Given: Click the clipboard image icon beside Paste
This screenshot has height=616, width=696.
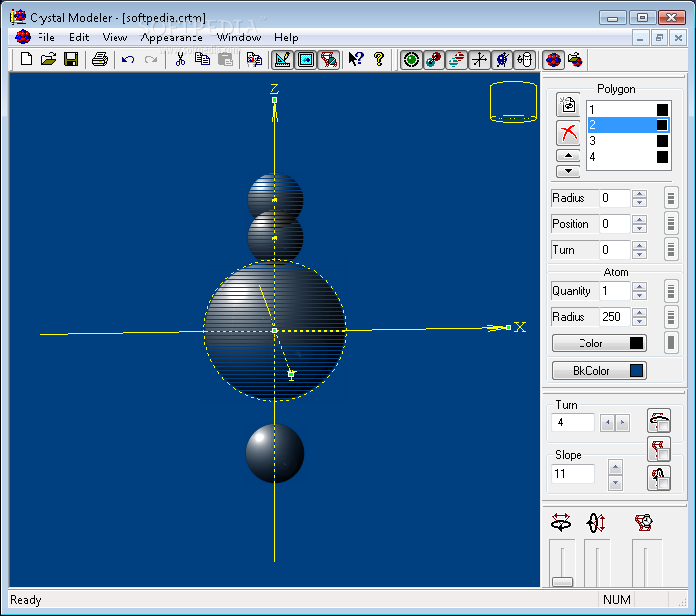Looking at the screenshot, I should coord(254,59).
